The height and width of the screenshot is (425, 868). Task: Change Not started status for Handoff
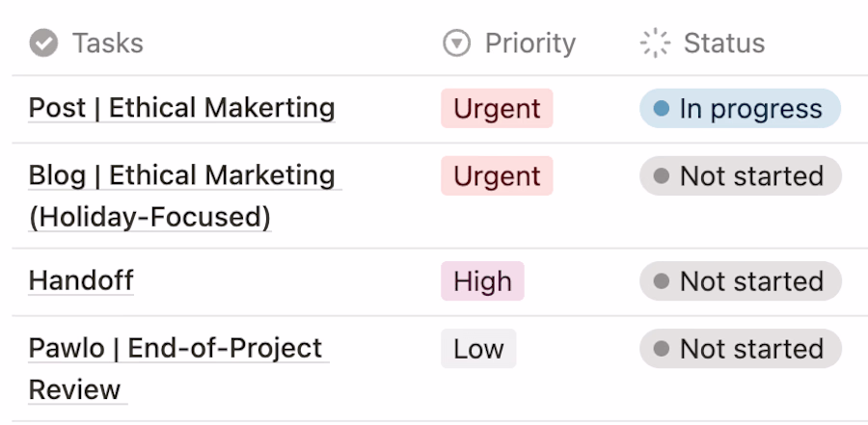[x=741, y=281]
